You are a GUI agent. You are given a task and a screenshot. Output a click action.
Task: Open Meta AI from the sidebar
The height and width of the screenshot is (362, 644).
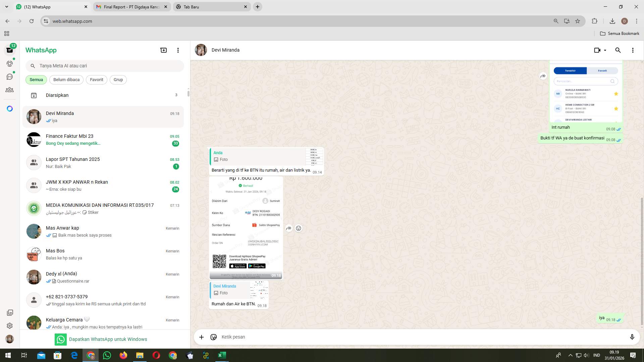(10, 108)
